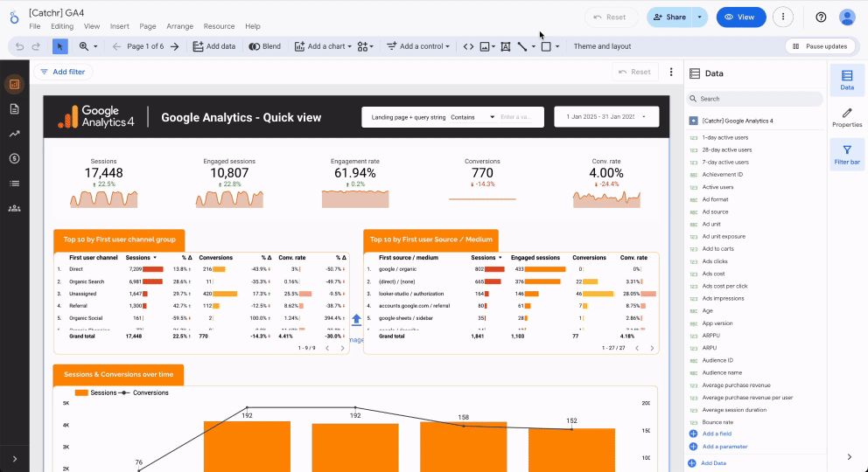Open the filter bar kebab menu

[x=671, y=72]
